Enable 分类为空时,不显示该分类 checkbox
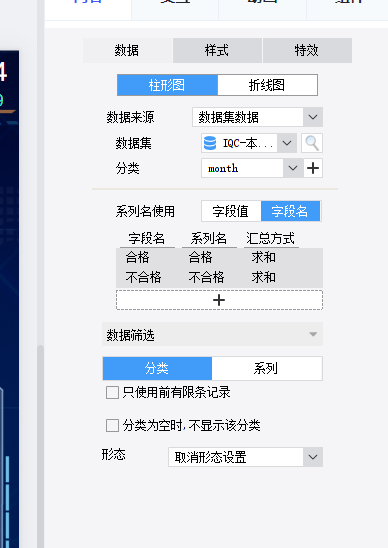Viewport: 388px width, 548px height. coord(112,426)
